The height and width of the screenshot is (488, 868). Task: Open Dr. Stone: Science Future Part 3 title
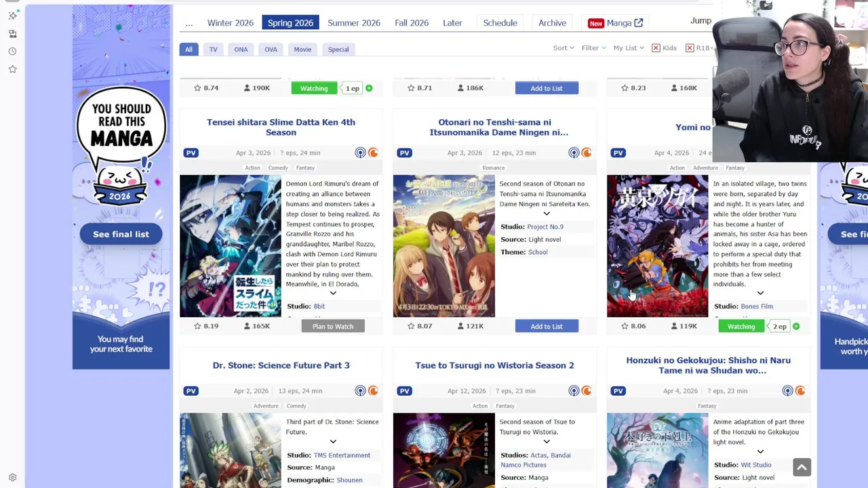(x=281, y=365)
